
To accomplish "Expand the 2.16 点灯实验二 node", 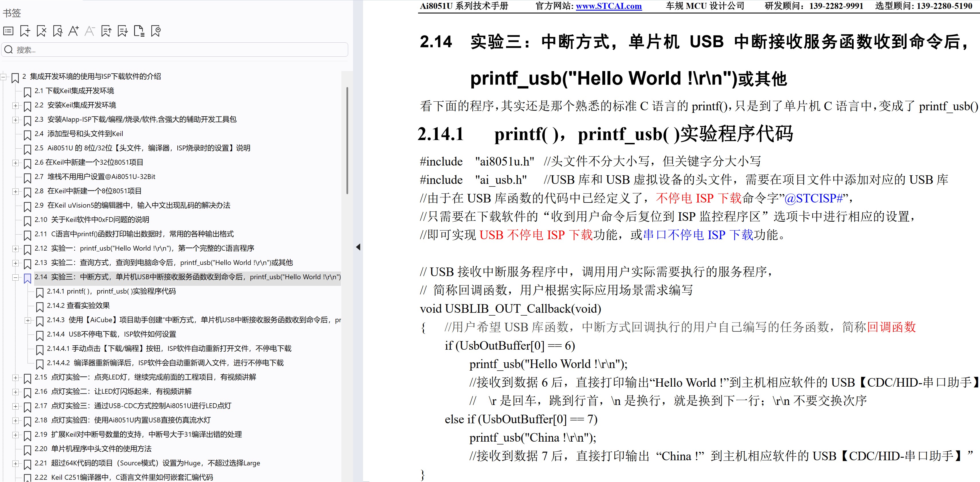I will (15, 392).
